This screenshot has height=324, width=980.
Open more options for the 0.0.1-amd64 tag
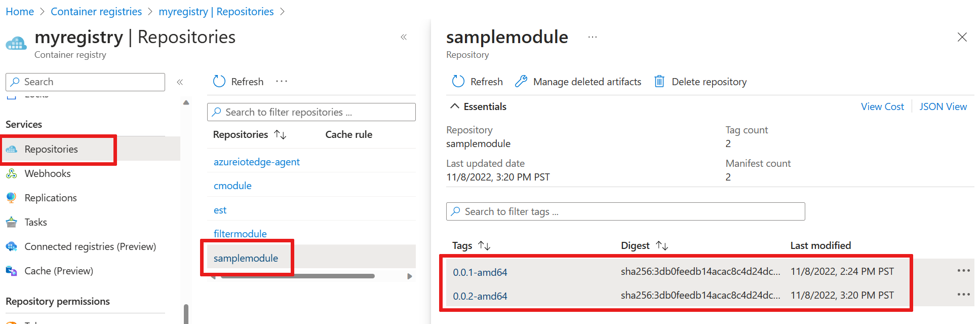(963, 271)
